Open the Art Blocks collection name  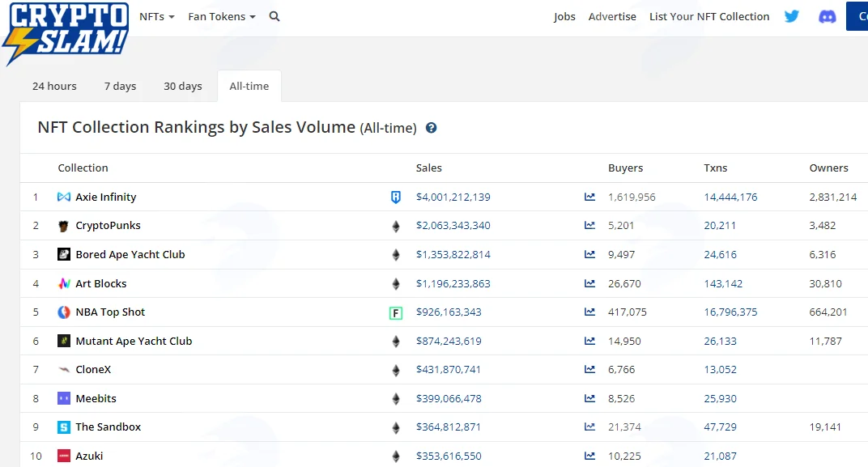coord(100,283)
